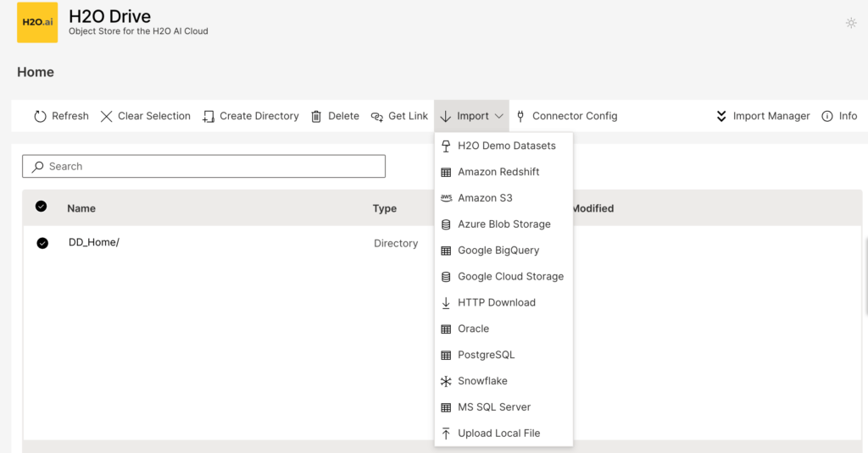Click the Home breadcrumb
Screen dimensions: 868x453
[36, 72]
